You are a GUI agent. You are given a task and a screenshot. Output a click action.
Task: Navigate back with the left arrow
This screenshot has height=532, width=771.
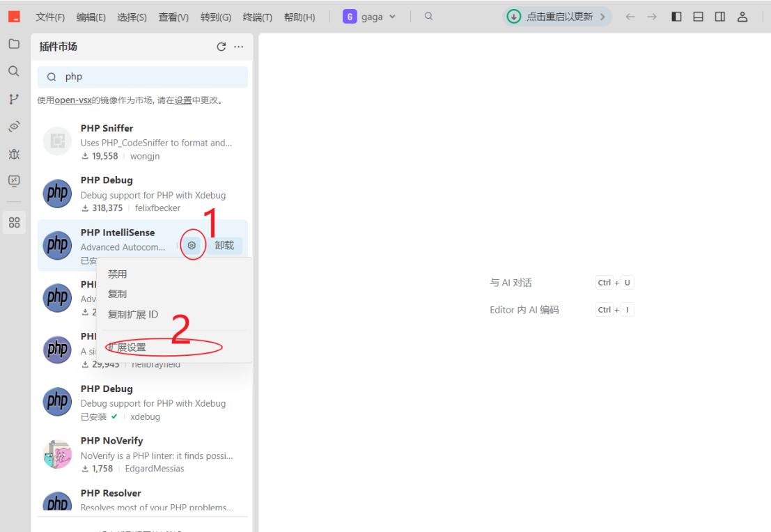click(x=630, y=17)
